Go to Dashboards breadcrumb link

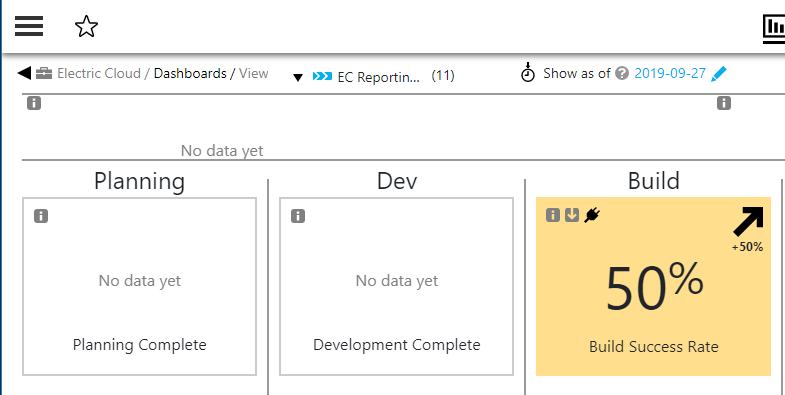(x=190, y=74)
